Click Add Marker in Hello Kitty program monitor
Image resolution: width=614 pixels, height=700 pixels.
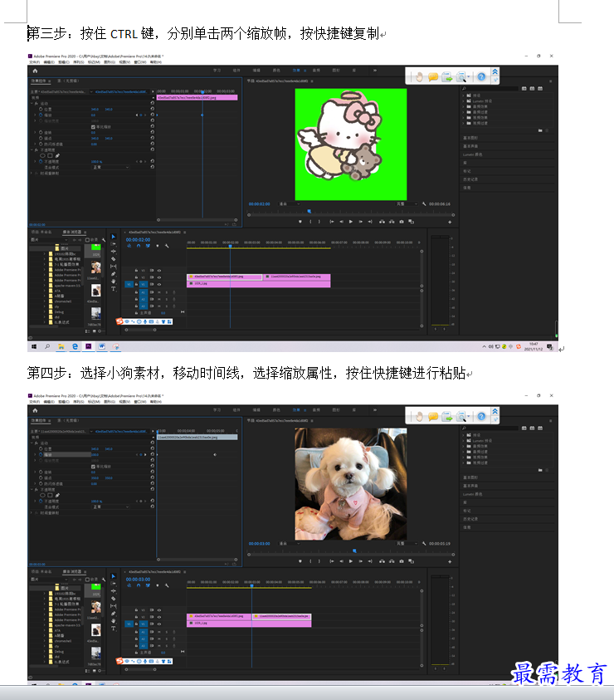click(x=300, y=222)
